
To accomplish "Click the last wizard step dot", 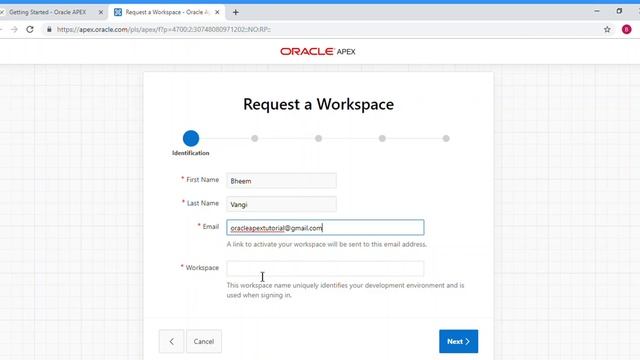I will point(446,138).
